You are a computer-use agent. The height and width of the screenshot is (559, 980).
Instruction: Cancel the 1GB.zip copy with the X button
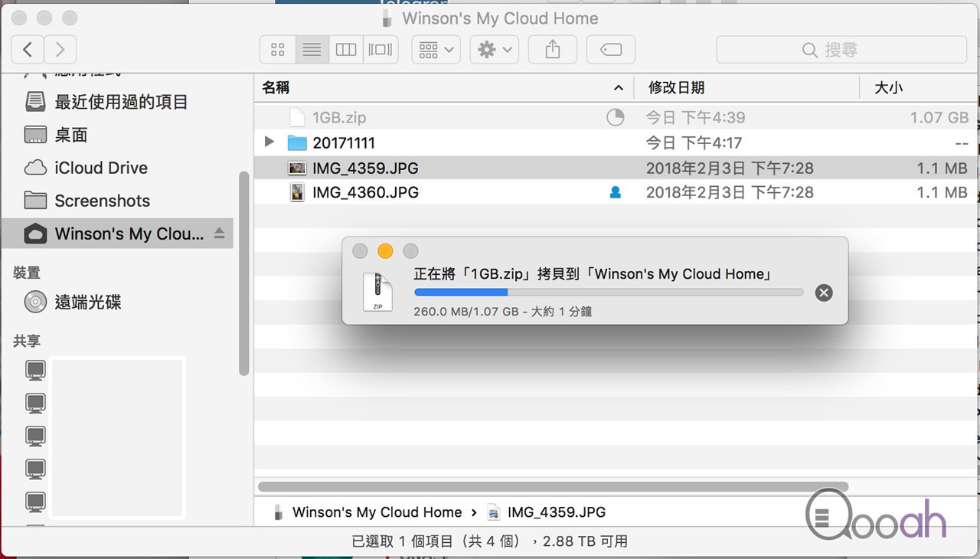(x=824, y=293)
